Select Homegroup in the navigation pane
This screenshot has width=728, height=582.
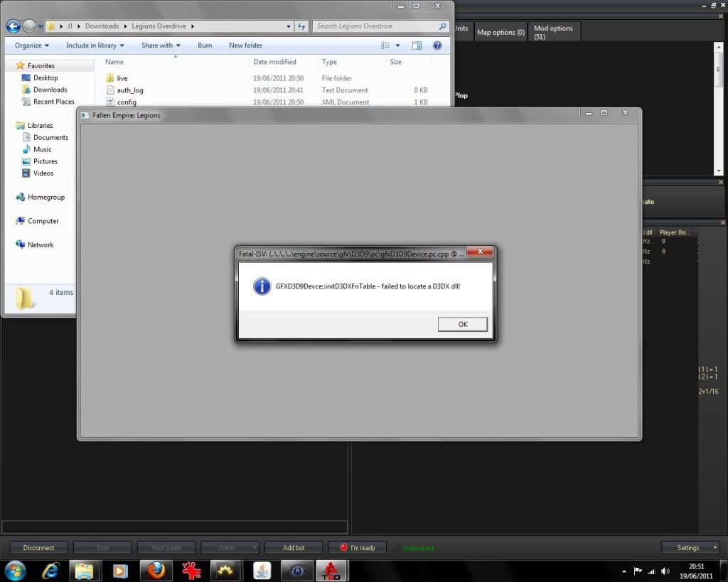46,197
